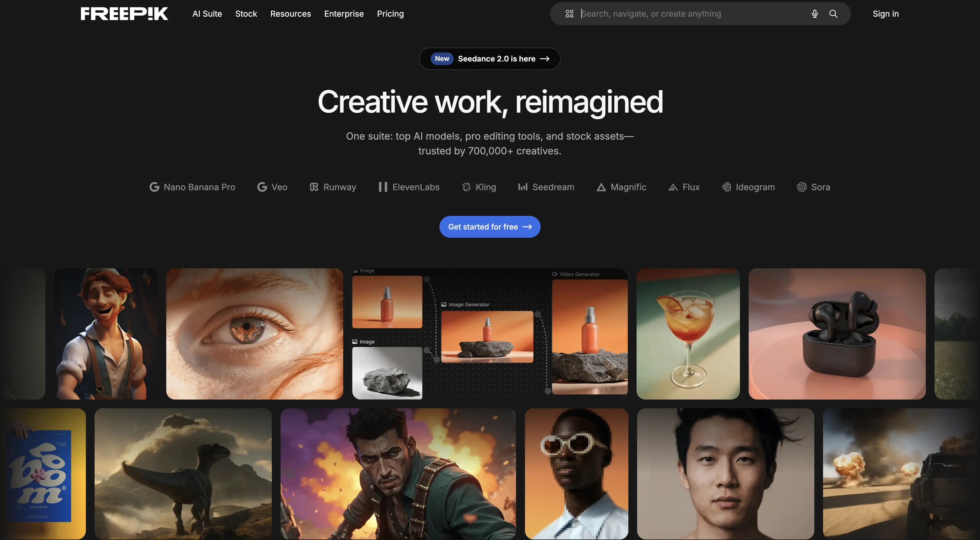The width and height of the screenshot is (980, 540).
Task: Expand the Resources menu
Action: click(290, 14)
